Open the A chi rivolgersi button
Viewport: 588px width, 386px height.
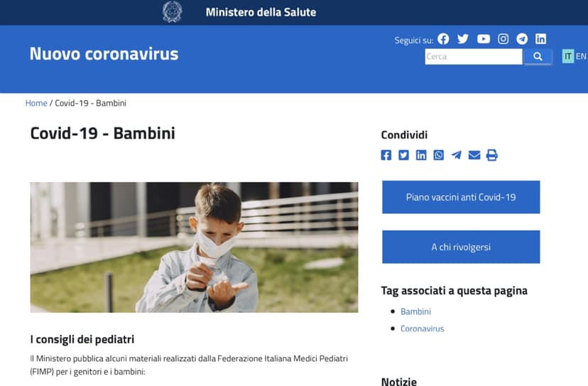(461, 247)
